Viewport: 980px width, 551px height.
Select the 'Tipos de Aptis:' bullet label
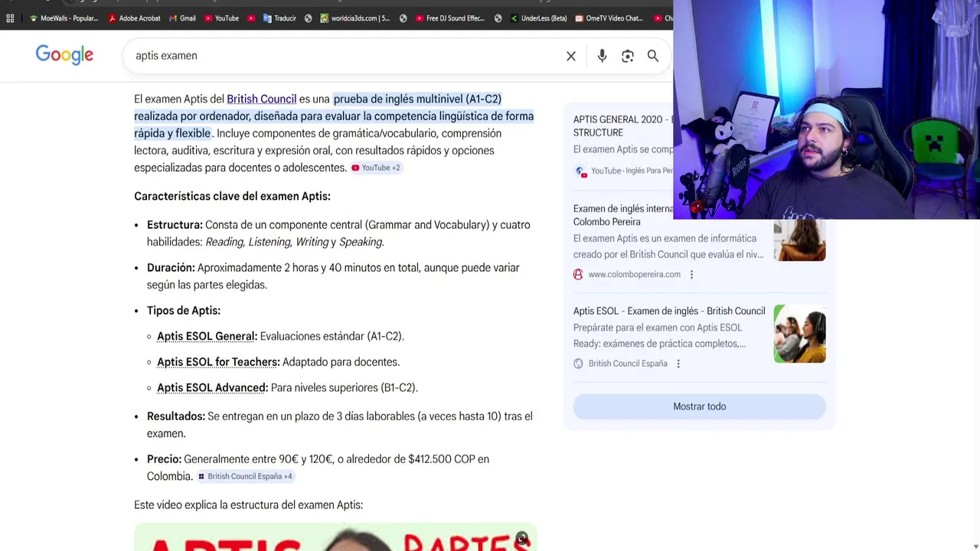pyautogui.click(x=184, y=311)
